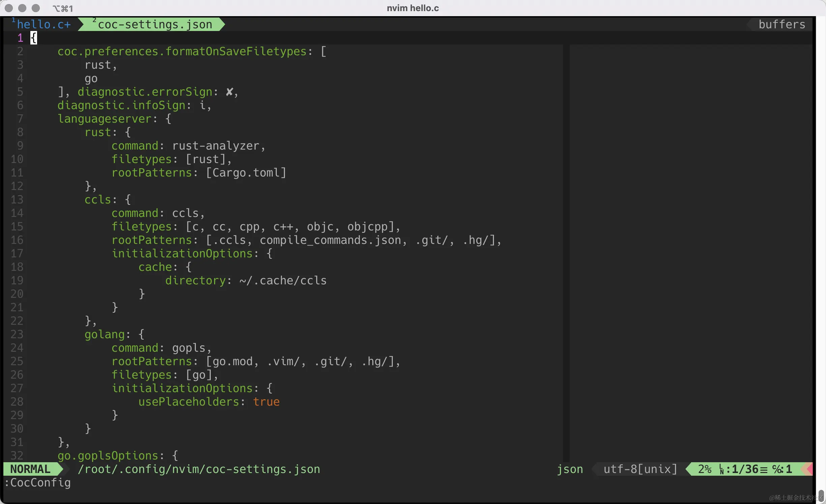Screen dimensions: 826x504
Task: Switch to the hello.c+ buffer tab
Action: (43, 24)
